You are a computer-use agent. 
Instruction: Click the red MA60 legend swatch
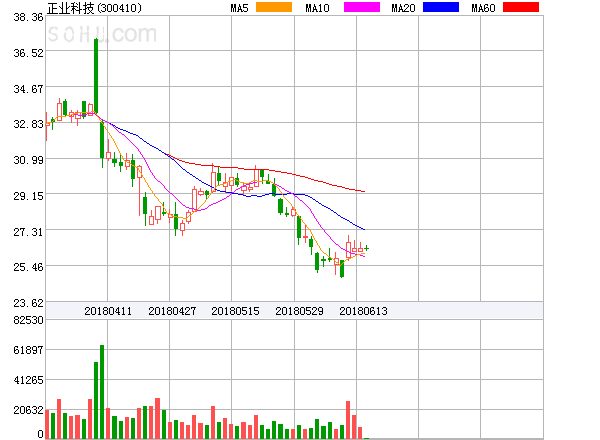521,7
